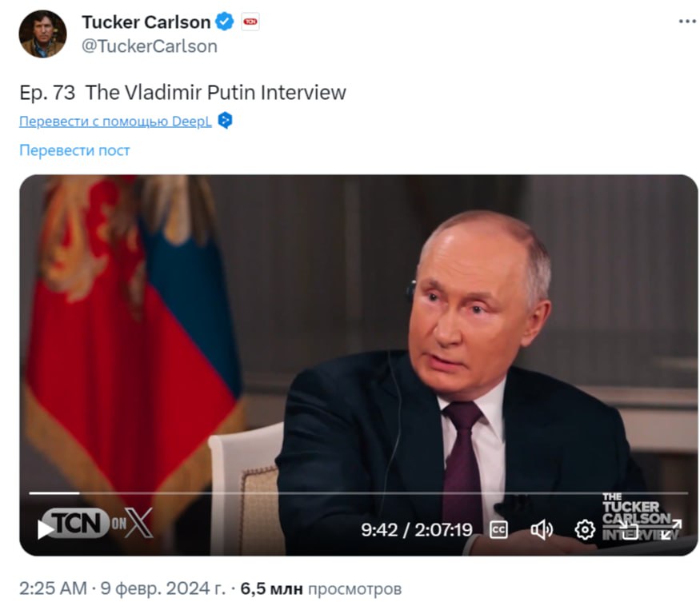This screenshot has height=614, width=700.
Task: Open video settings gear
Action: tap(585, 529)
